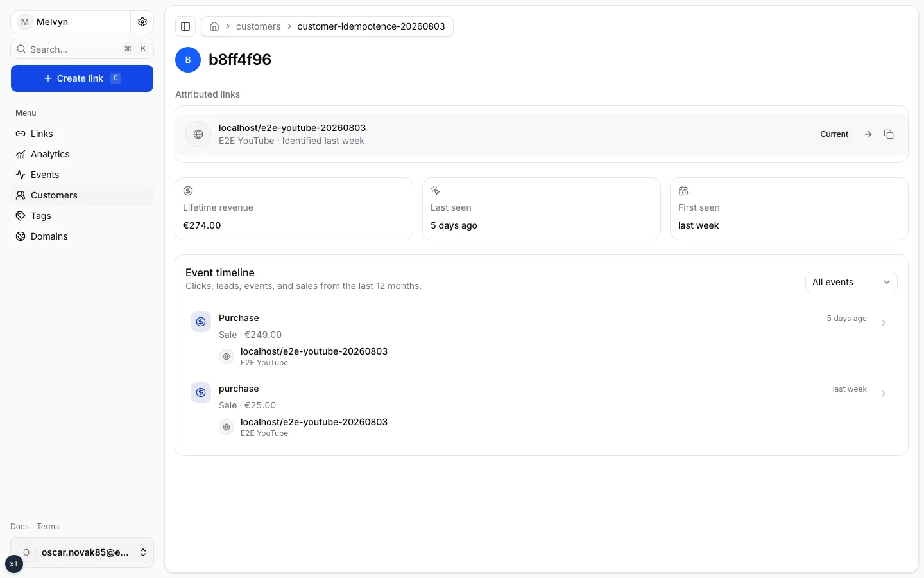
Task: Click the Sale · €249.00 text
Action: point(250,335)
